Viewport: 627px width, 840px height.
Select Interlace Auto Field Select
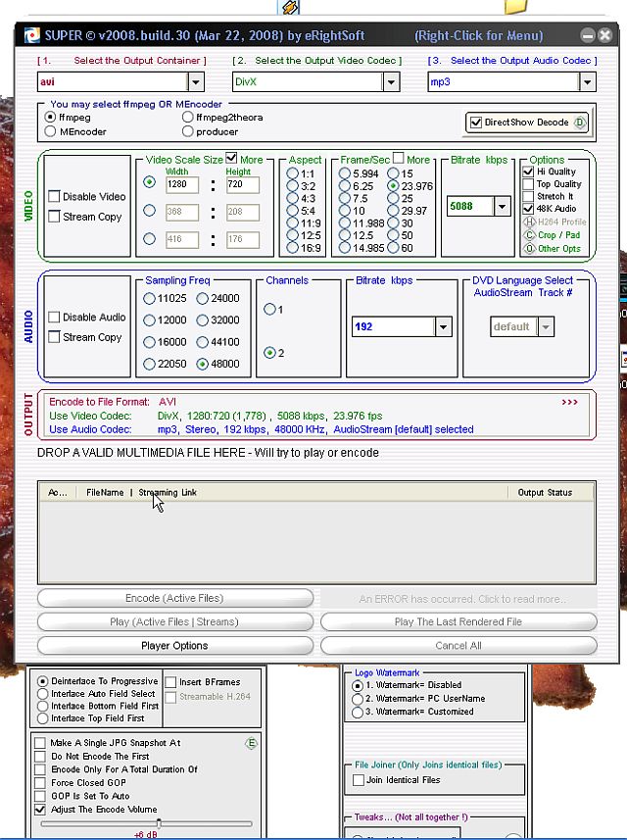point(43,694)
